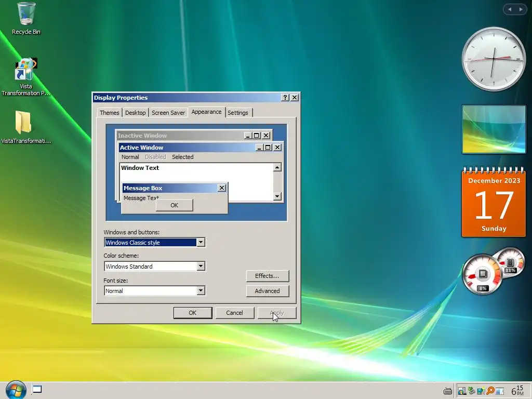Click the memory meter gauge showing 11%
The height and width of the screenshot is (399, 532).
(510, 262)
